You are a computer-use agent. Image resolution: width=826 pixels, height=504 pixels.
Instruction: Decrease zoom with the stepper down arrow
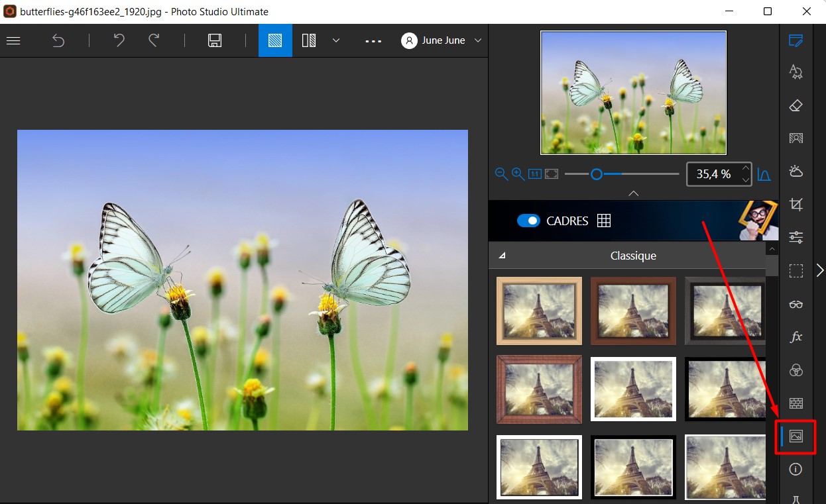(x=746, y=179)
